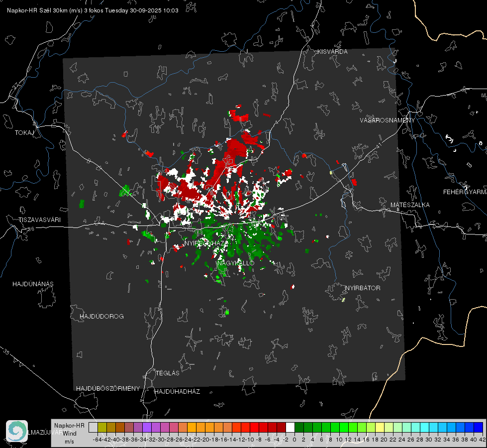Select the dark red swatch between -4 and -2
The height and width of the screenshot is (448, 487).
coord(281,427)
